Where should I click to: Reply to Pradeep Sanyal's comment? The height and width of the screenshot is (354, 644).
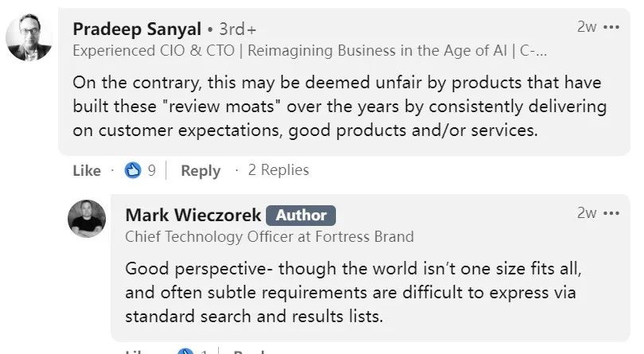[200, 170]
